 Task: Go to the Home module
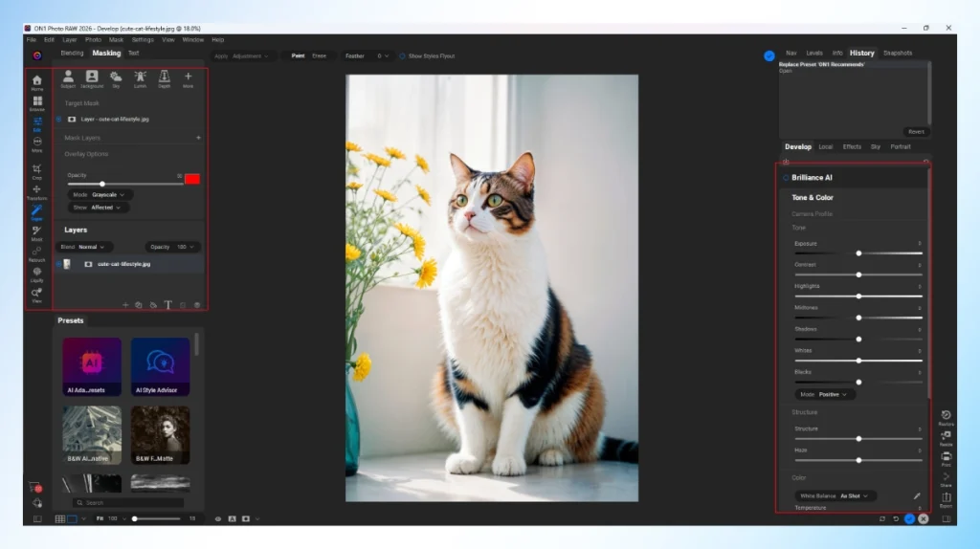[x=37, y=82]
